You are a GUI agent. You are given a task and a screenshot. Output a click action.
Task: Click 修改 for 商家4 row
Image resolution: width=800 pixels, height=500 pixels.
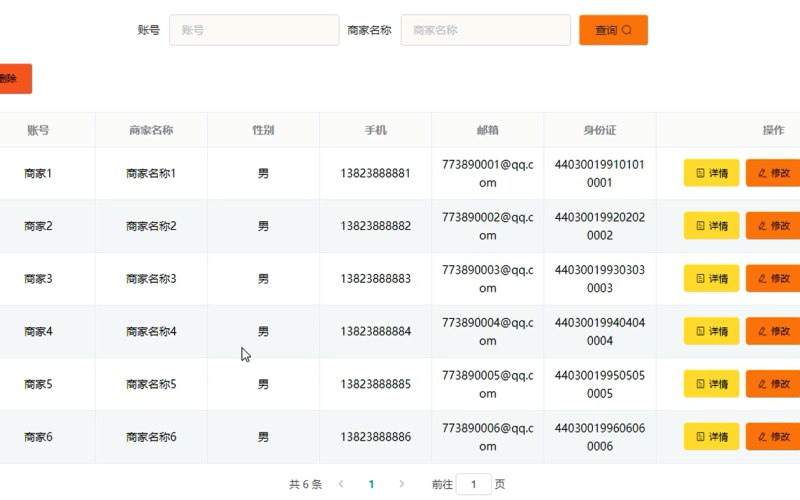pyautogui.click(x=773, y=331)
